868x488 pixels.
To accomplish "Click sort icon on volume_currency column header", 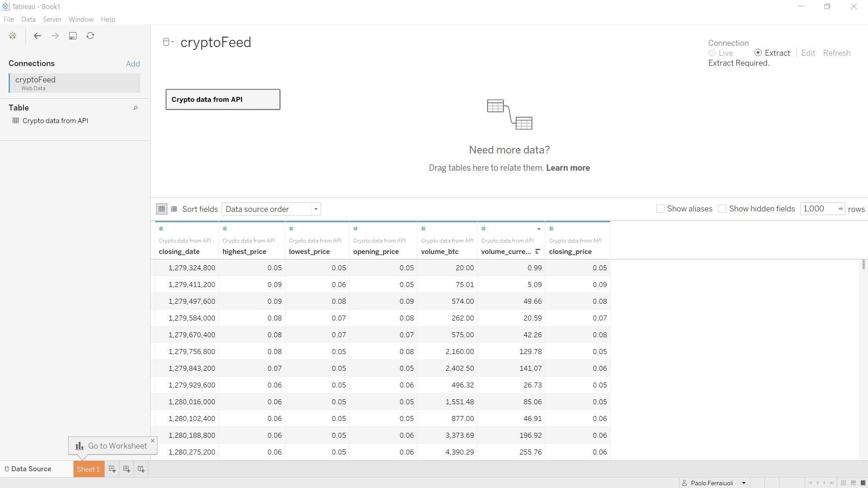I will tap(538, 251).
